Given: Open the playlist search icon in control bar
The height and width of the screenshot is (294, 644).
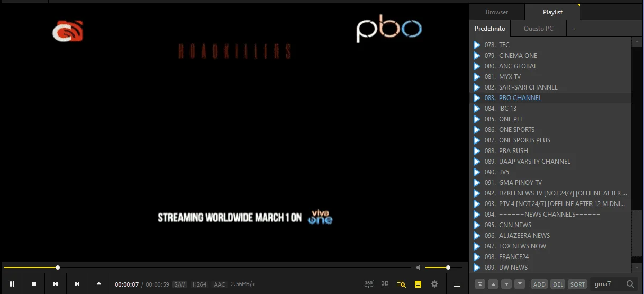Looking at the screenshot, I should 402,284.
